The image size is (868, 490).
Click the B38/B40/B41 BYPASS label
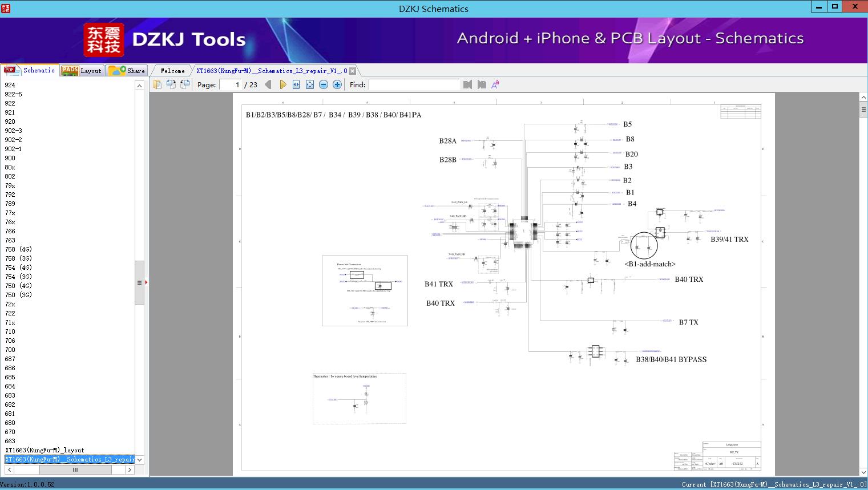671,359
